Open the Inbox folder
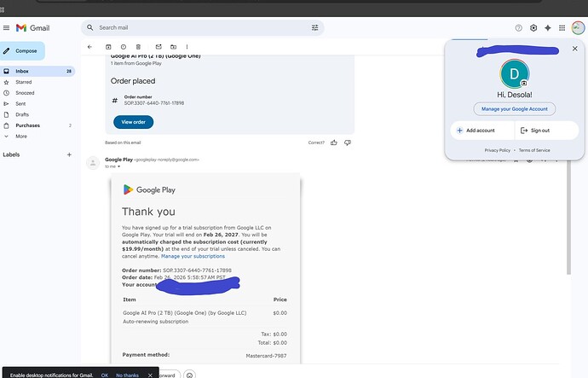The width and height of the screenshot is (588, 378). pyautogui.click(x=37, y=71)
